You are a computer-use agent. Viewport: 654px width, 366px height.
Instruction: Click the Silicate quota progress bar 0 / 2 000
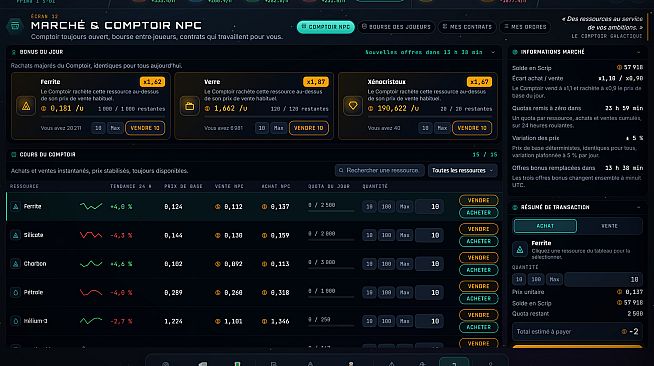(x=331, y=240)
